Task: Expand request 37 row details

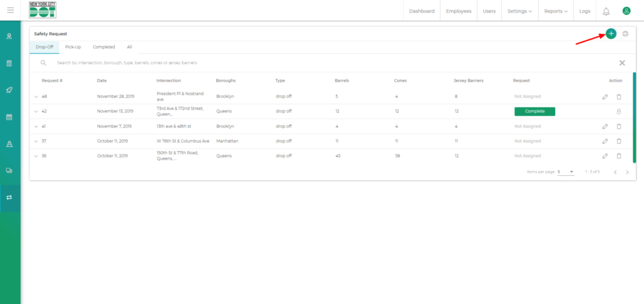Action: [36, 141]
